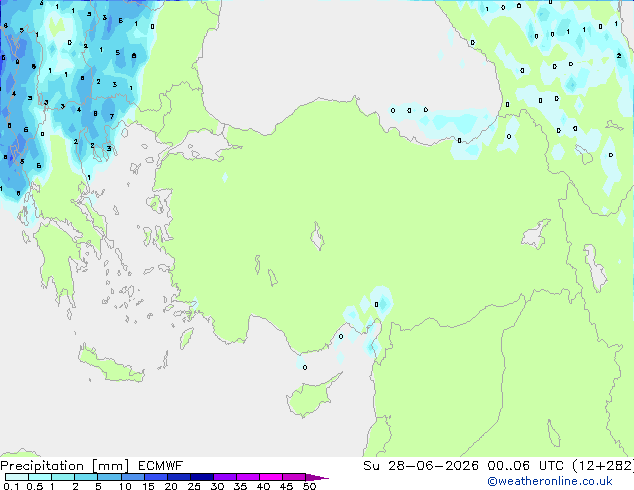Click the '25' legend scale label
This screenshot has height=490, width=634.
(x=194, y=486)
